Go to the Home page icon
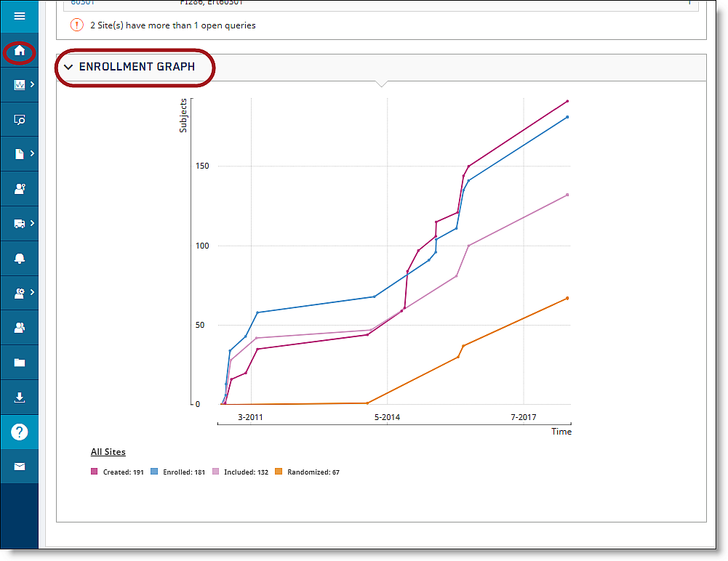 click(20, 52)
